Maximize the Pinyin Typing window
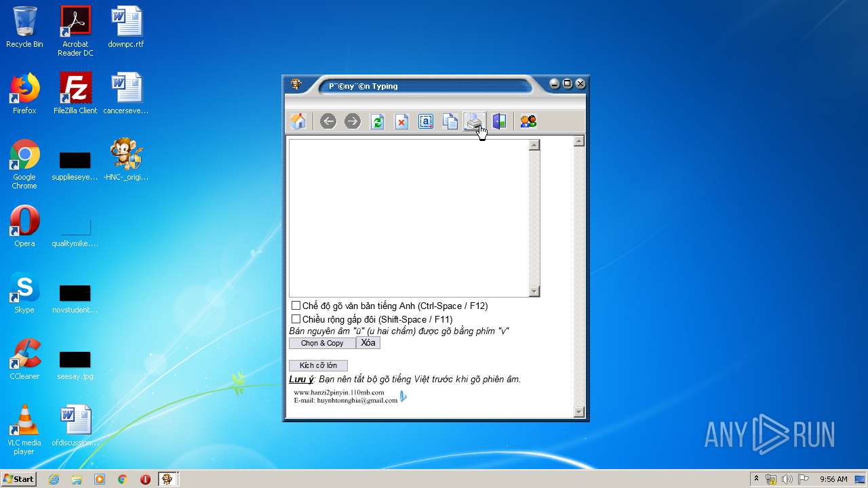868x488 pixels. pyautogui.click(x=568, y=84)
